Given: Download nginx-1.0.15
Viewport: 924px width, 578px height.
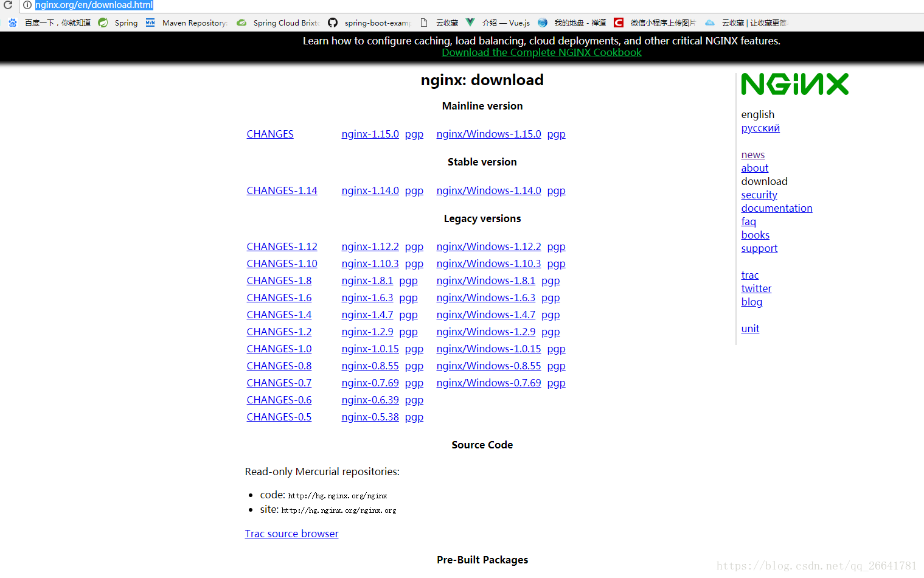Looking at the screenshot, I should coord(370,349).
